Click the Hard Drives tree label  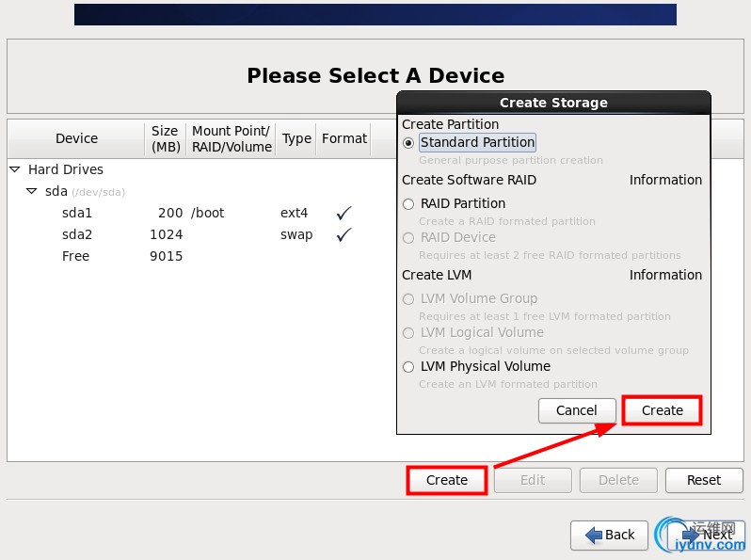[66, 169]
